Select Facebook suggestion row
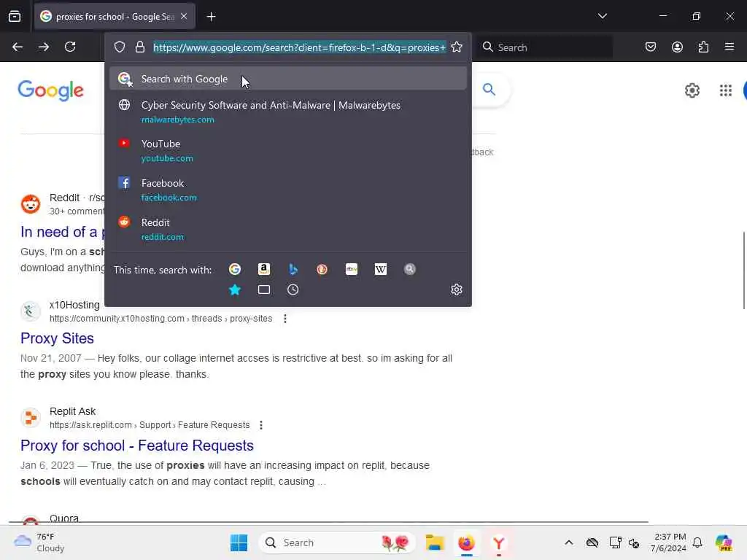 pyautogui.click(x=287, y=190)
